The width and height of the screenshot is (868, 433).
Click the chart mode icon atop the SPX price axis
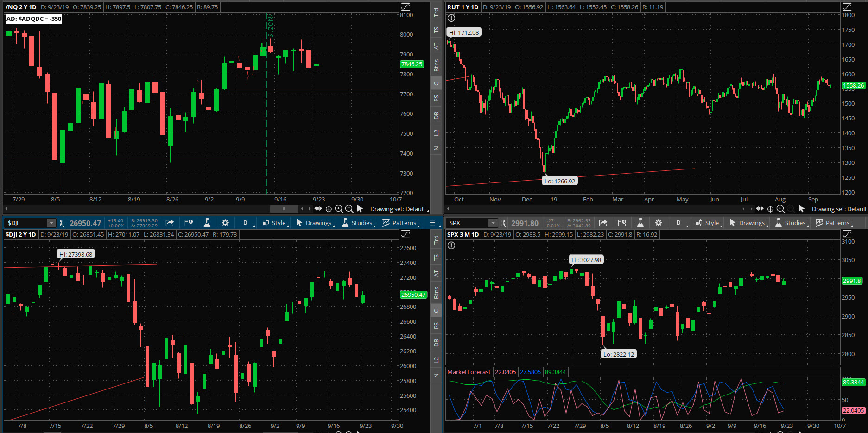847,234
